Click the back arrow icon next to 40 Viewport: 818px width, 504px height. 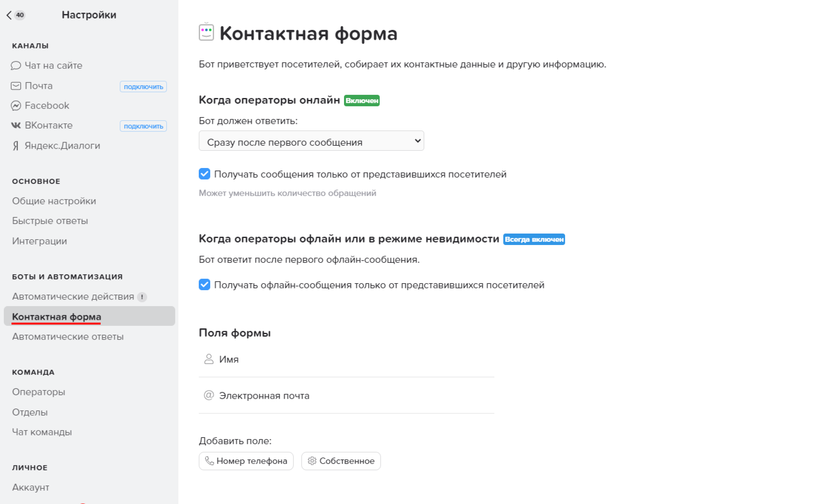click(x=9, y=15)
